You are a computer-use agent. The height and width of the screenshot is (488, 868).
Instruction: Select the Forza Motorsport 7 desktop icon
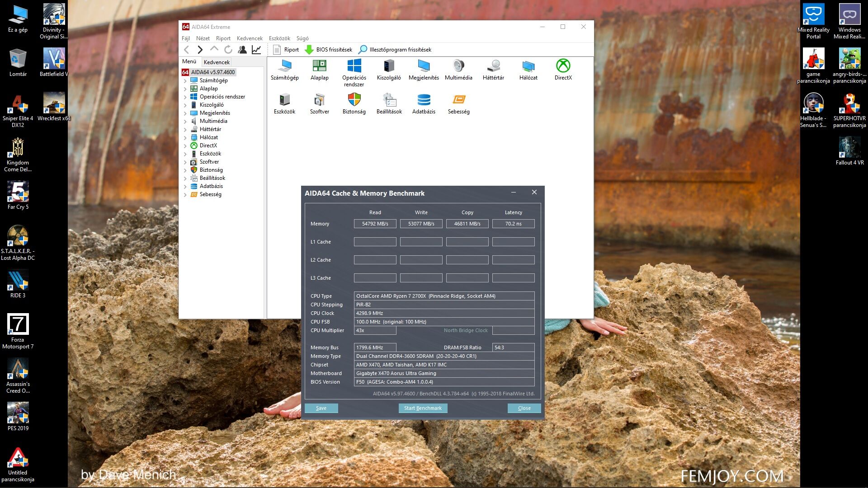[18, 331]
